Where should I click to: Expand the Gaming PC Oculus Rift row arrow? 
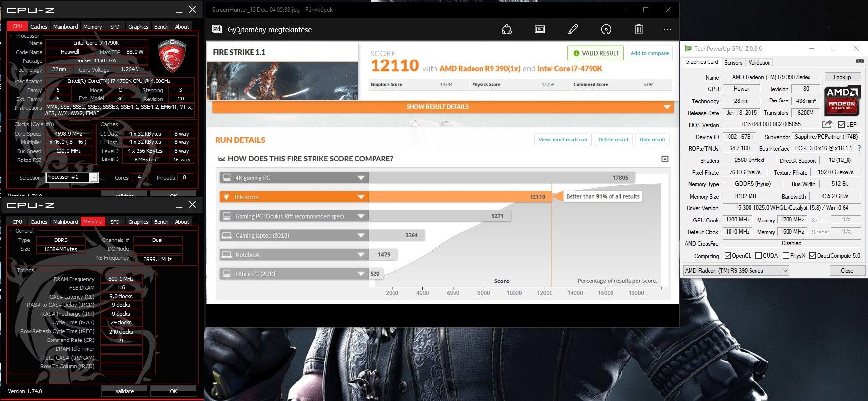point(361,216)
